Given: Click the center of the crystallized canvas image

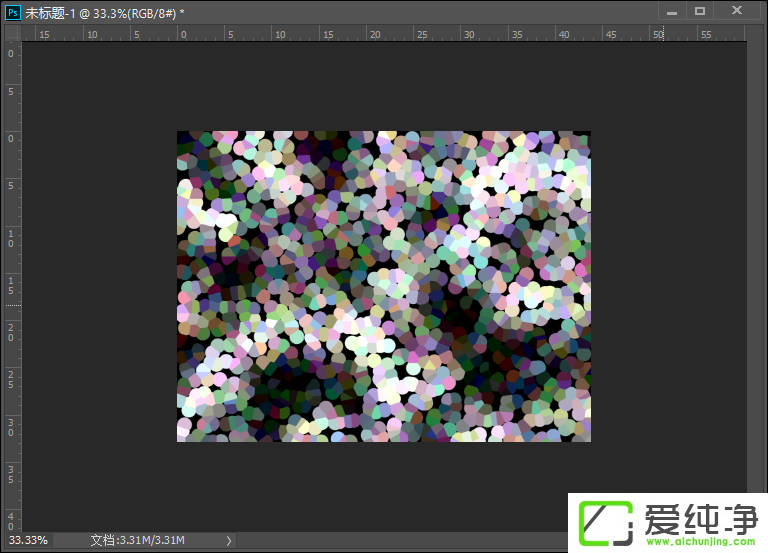Looking at the screenshot, I should (x=384, y=286).
